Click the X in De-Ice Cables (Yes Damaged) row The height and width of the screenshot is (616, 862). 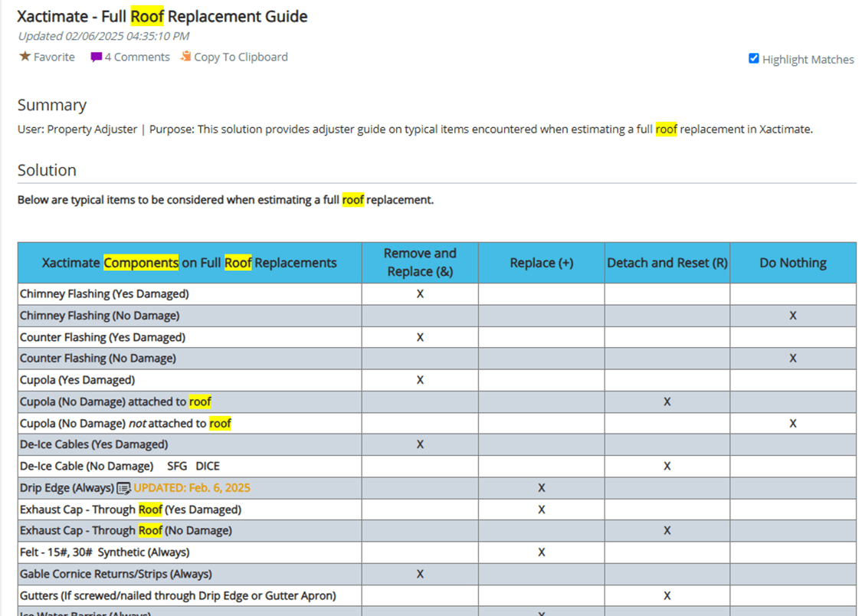click(x=420, y=444)
